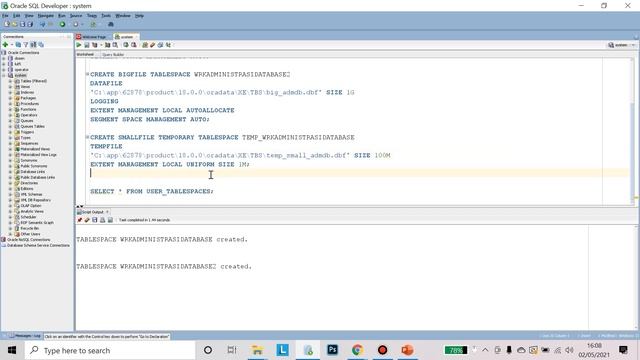The image size is (640, 360).
Task: Click the green Back navigation button
Action: pyautogui.click(x=62, y=24)
